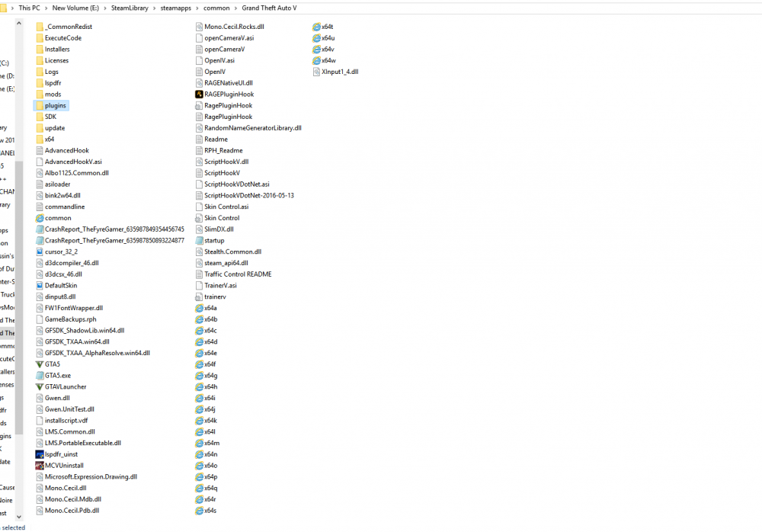The image size is (762, 532).
Task: Click the Skin Control config file icon
Action: (199, 218)
